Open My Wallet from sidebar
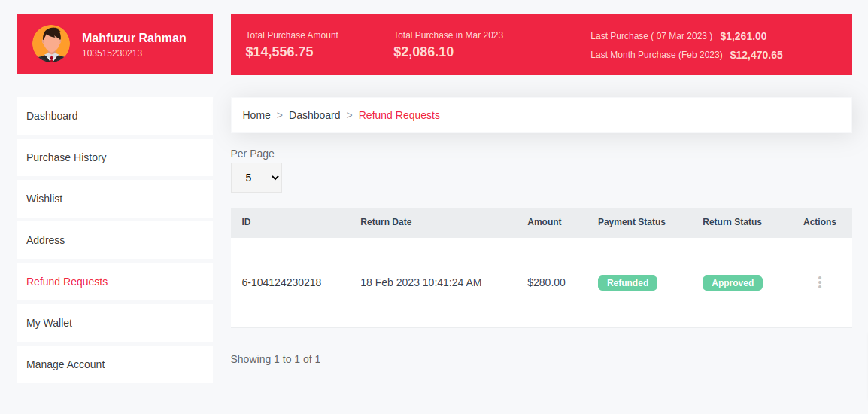The width and height of the screenshot is (868, 414). click(50, 323)
